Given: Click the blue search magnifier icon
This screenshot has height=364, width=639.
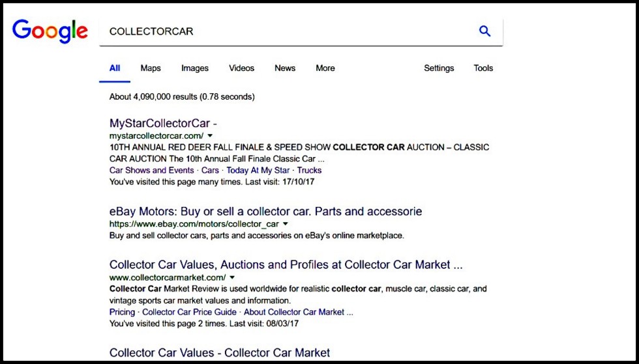Looking at the screenshot, I should coord(484,31).
